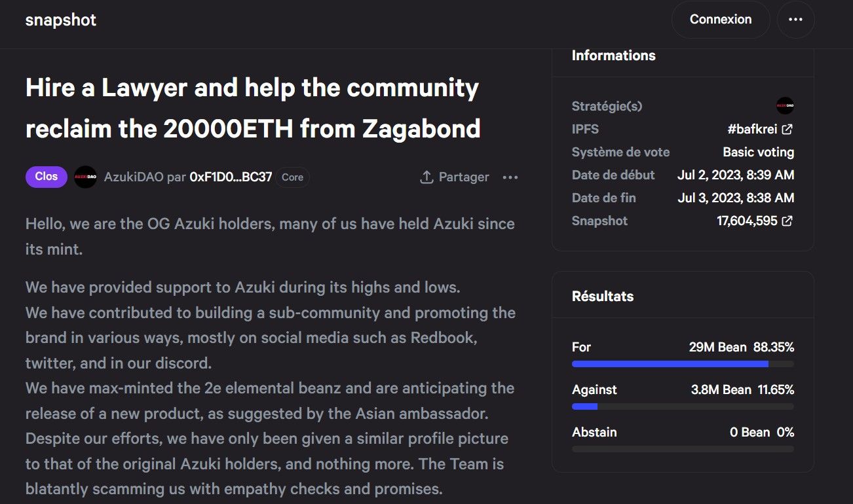Click external link icon beside snapshot block
This screenshot has height=504, width=853.
click(x=787, y=221)
